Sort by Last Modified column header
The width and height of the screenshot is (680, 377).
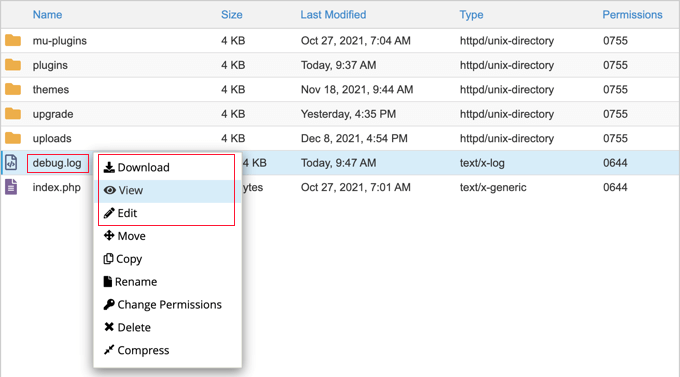pyautogui.click(x=333, y=15)
